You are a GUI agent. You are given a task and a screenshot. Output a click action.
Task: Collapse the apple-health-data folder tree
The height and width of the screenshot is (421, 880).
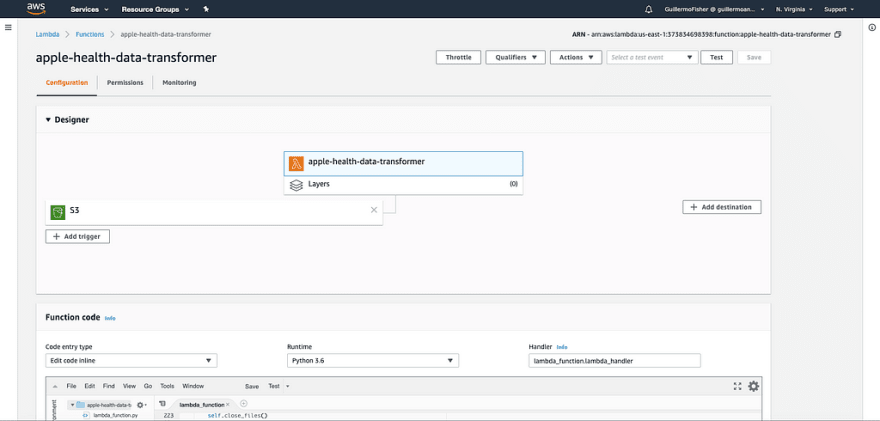click(x=72, y=404)
